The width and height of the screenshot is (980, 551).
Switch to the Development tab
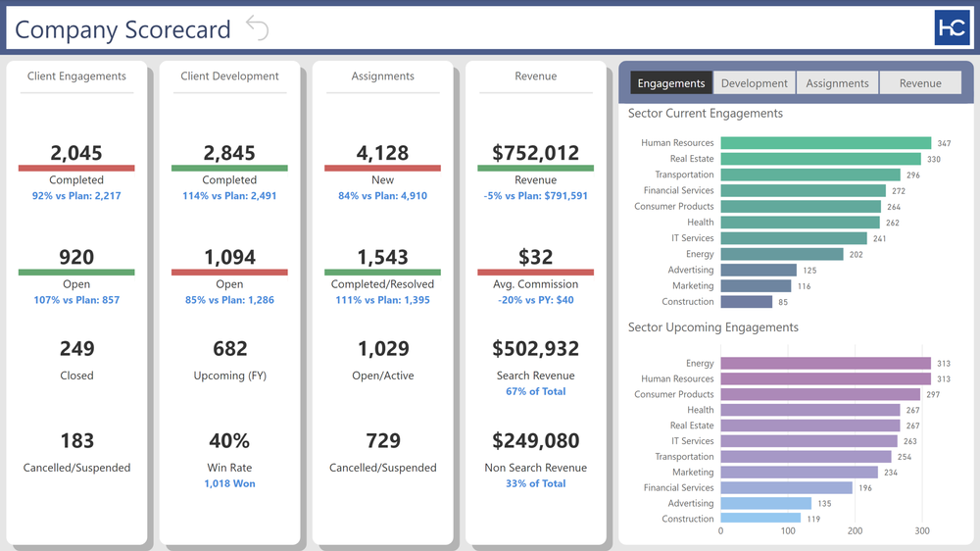754,83
